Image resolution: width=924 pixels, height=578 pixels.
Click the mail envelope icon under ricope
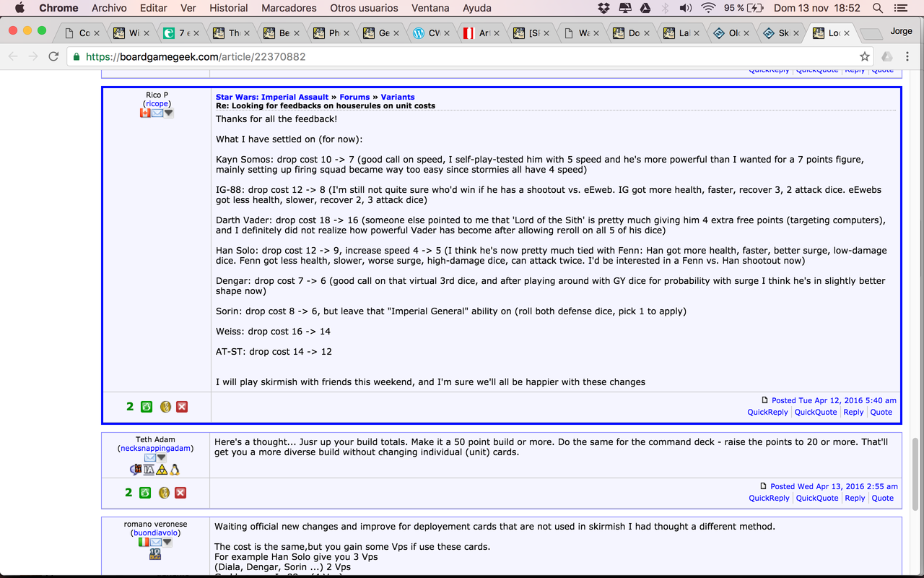(157, 113)
